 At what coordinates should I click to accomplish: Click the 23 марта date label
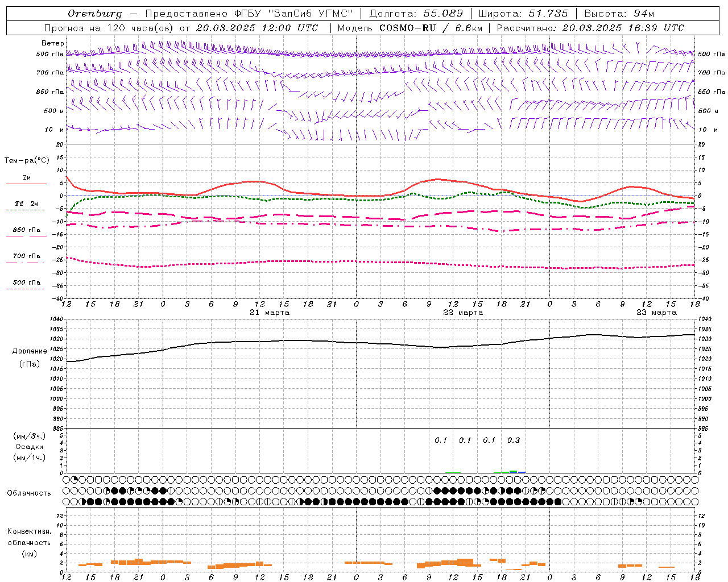click(656, 313)
